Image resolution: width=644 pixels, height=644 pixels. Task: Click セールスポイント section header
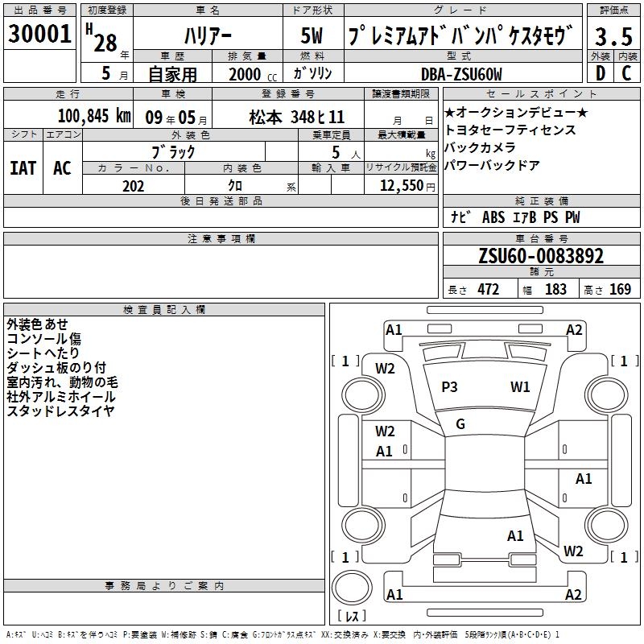point(541,93)
